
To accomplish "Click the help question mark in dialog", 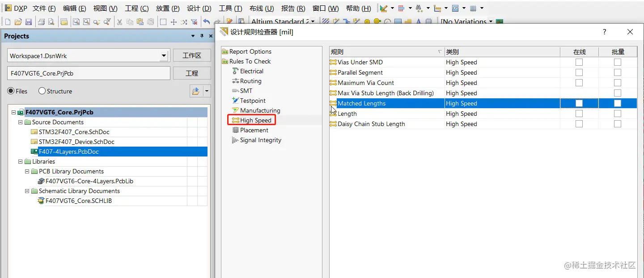I will 604,32.
